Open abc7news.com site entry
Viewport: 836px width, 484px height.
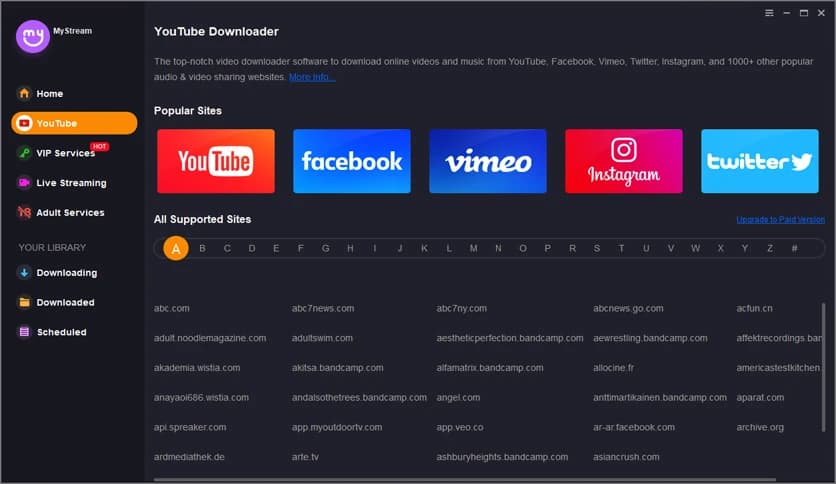[323, 308]
